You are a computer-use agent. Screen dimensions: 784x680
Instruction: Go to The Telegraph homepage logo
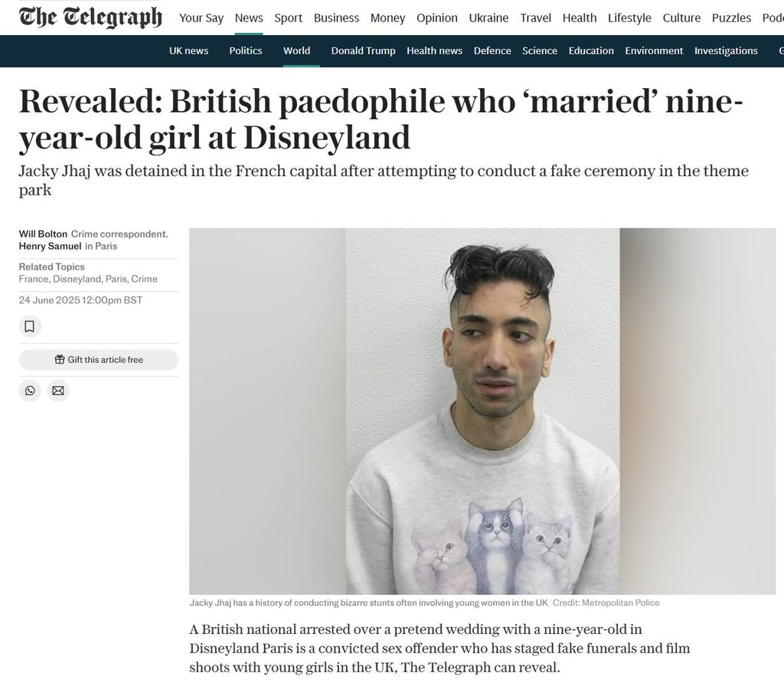pyautogui.click(x=90, y=17)
